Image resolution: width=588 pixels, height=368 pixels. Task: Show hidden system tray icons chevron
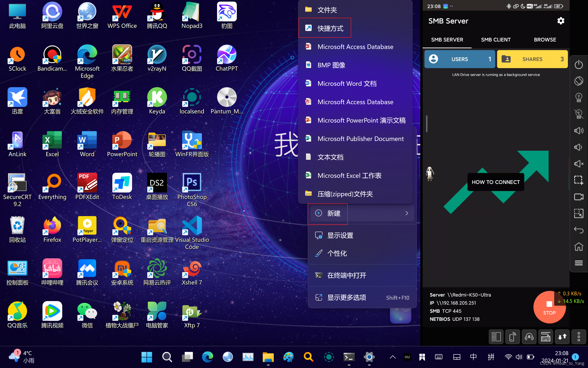393,357
